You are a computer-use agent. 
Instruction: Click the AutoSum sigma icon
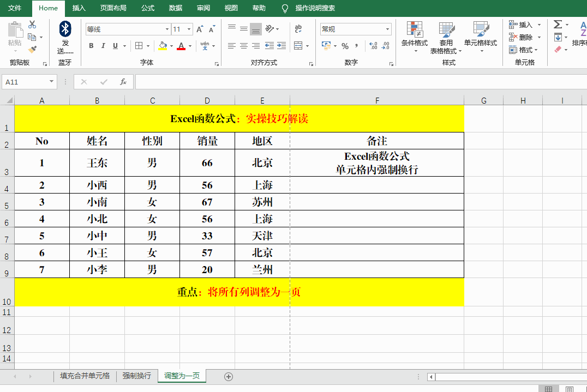point(558,25)
